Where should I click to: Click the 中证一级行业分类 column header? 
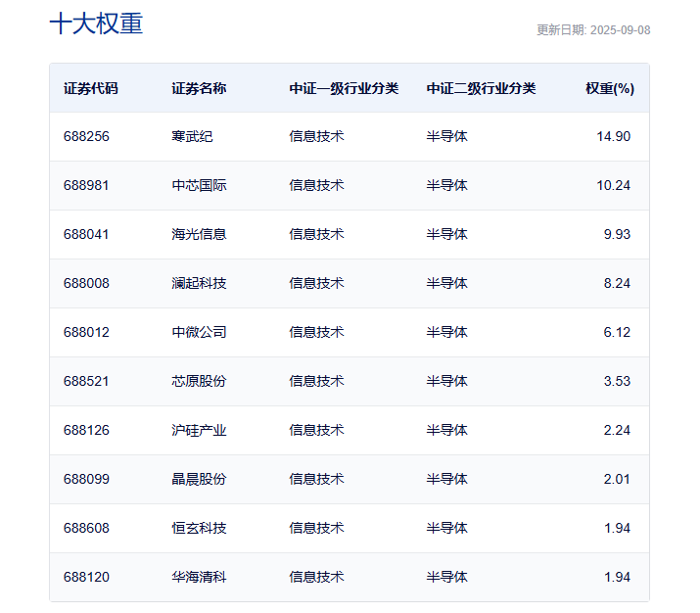344,88
